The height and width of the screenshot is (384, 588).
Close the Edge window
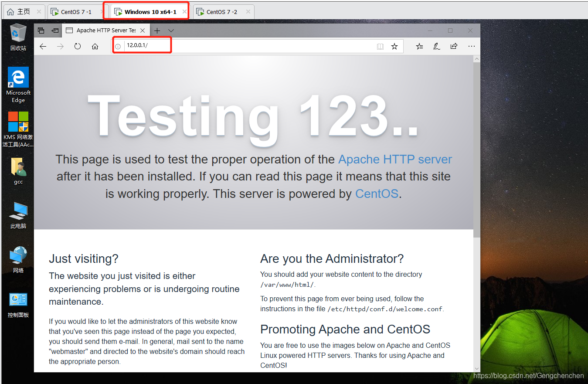tap(470, 31)
